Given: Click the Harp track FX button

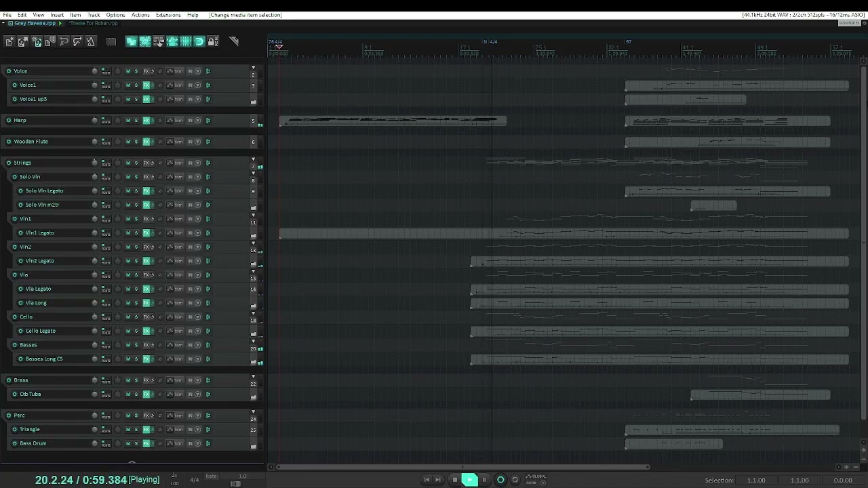Looking at the screenshot, I should [x=146, y=121].
